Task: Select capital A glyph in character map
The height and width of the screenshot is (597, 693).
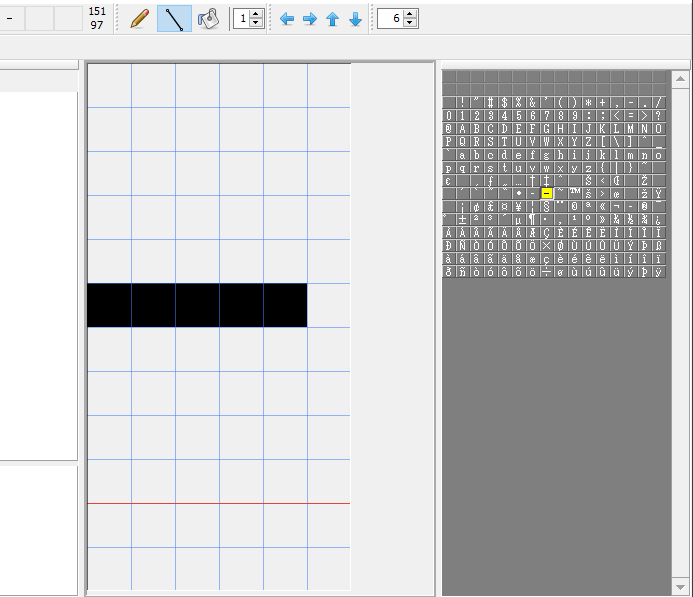Action: pos(462,129)
